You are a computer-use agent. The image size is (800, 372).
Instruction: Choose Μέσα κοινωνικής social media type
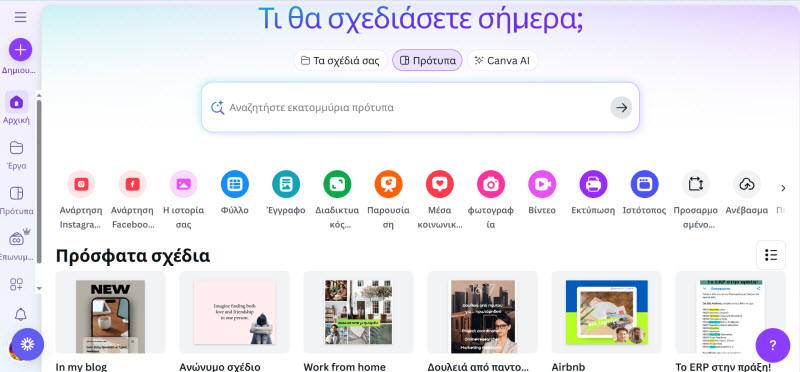click(x=439, y=200)
